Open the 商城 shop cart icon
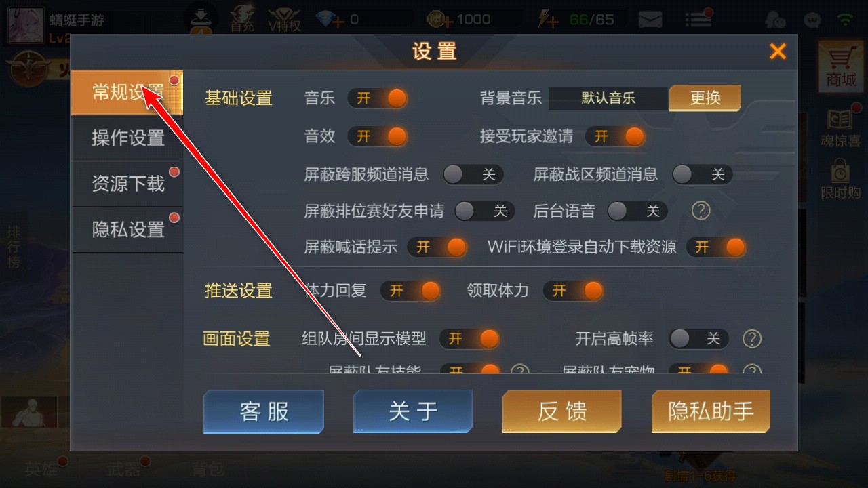 click(841, 64)
